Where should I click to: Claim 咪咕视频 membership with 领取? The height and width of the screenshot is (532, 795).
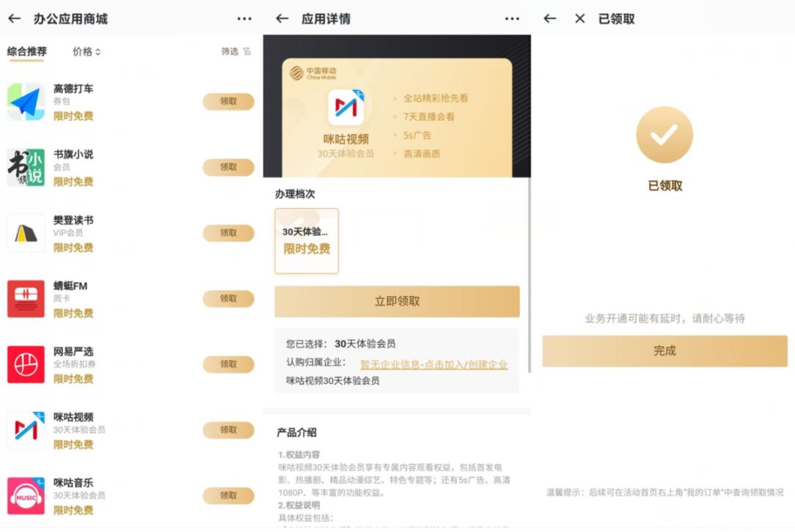click(228, 429)
